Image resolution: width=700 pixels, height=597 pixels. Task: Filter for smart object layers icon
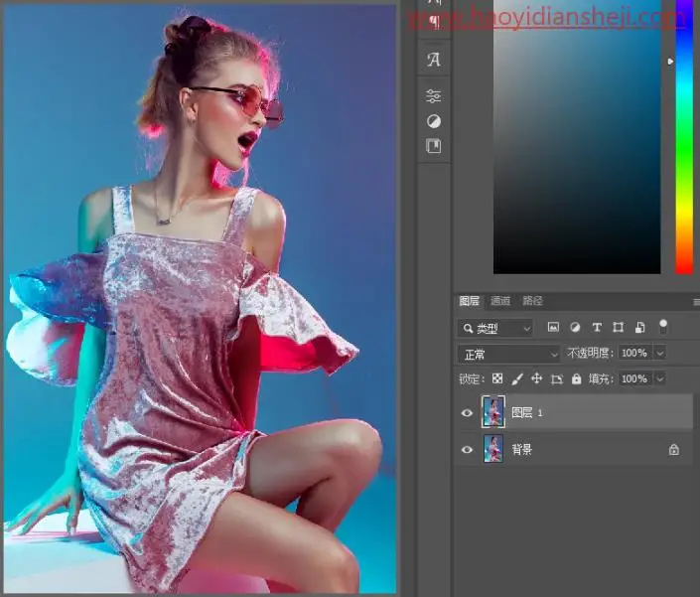[639, 327]
